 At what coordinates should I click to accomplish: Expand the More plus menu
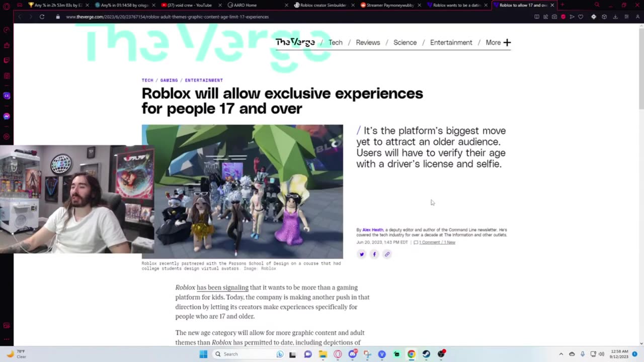(x=498, y=42)
